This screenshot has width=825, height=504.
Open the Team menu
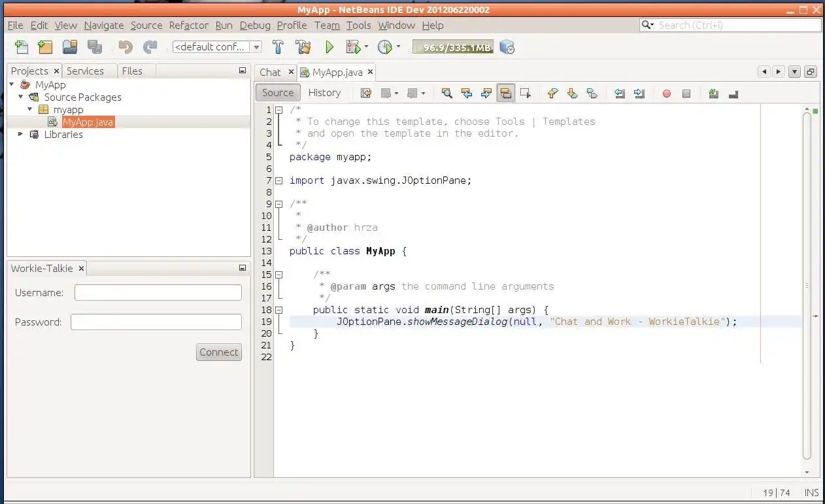pos(327,25)
